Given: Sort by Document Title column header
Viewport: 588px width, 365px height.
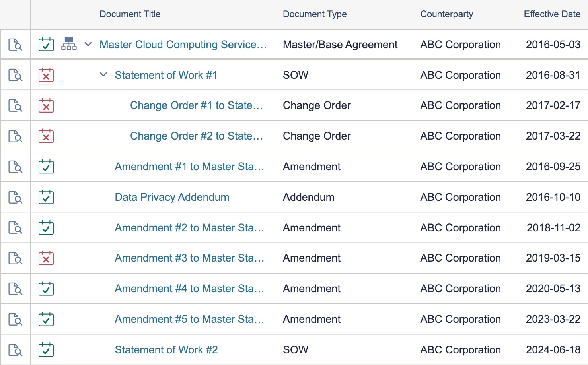Looking at the screenshot, I should click(x=130, y=14).
